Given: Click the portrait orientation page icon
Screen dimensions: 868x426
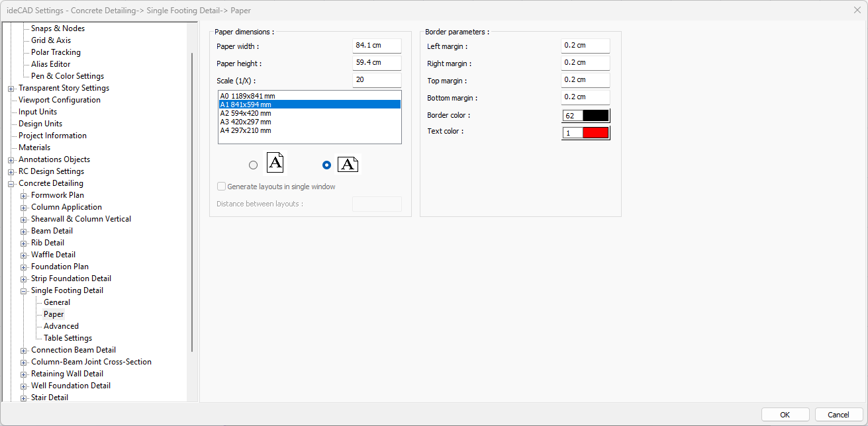Looking at the screenshot, I should [x=275, y=163].
